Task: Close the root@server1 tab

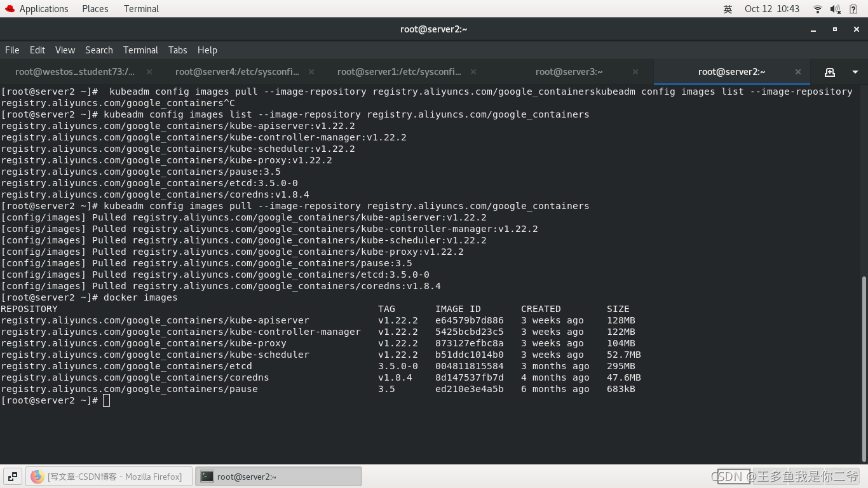Action: tap(473, 72)
